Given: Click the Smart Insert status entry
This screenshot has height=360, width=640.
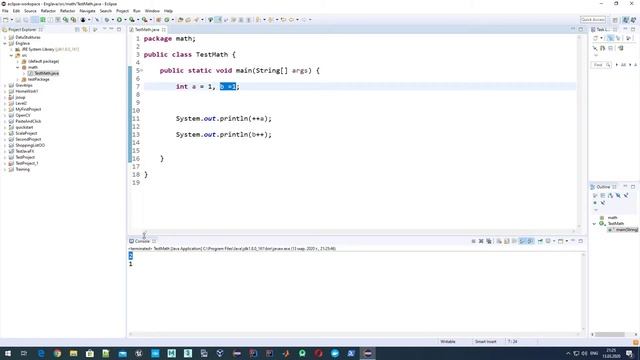Looking at the screenshot, I should coord(485,341).
